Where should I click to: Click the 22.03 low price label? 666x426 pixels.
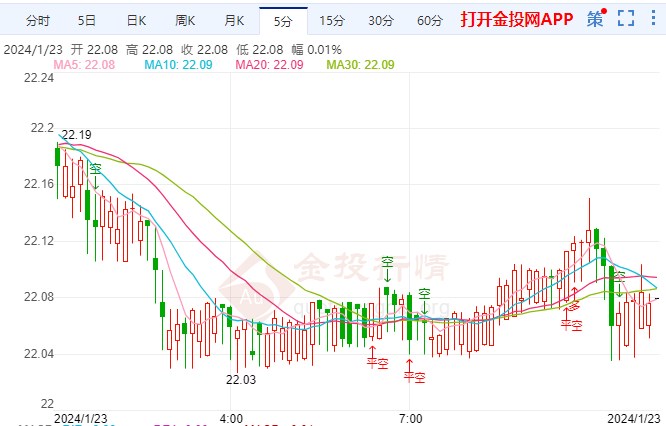(241, 379)
